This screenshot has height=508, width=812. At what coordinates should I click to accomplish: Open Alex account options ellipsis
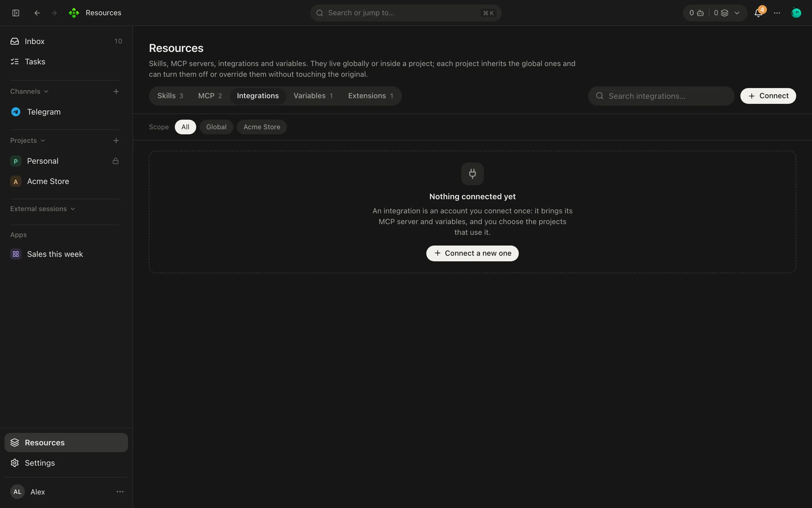pos(120,492)
